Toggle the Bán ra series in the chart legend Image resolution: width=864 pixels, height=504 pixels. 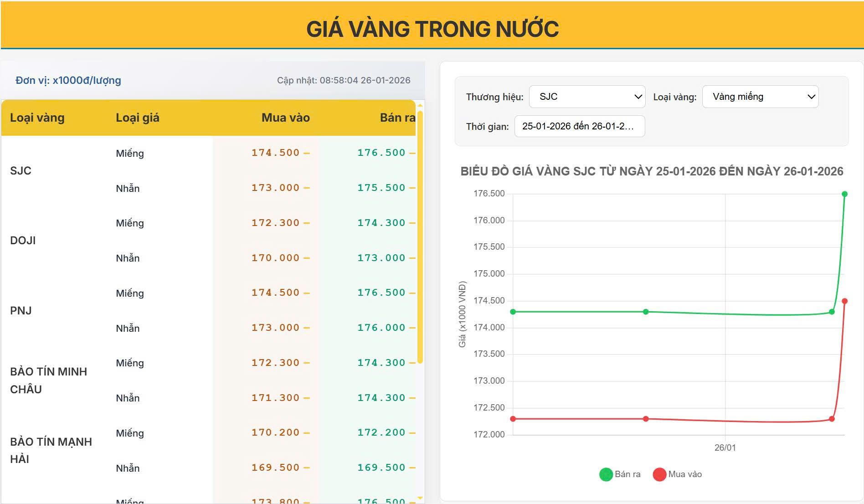point(628,474)
